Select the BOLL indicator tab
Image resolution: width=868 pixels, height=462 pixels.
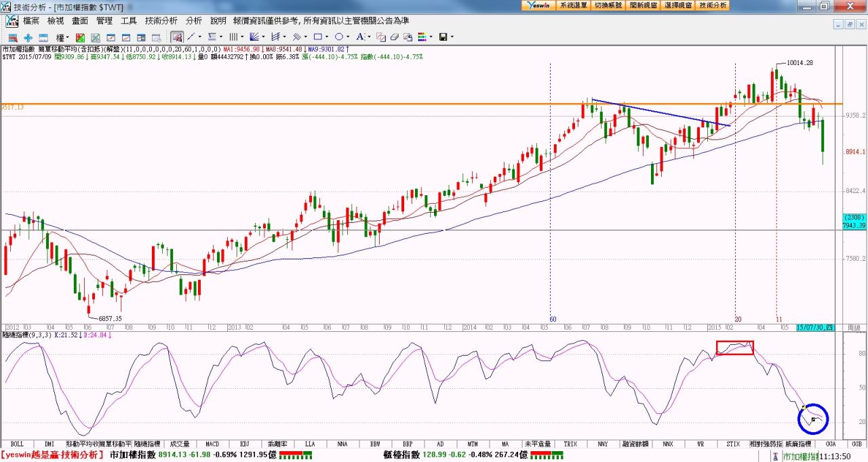click(17, 444)
